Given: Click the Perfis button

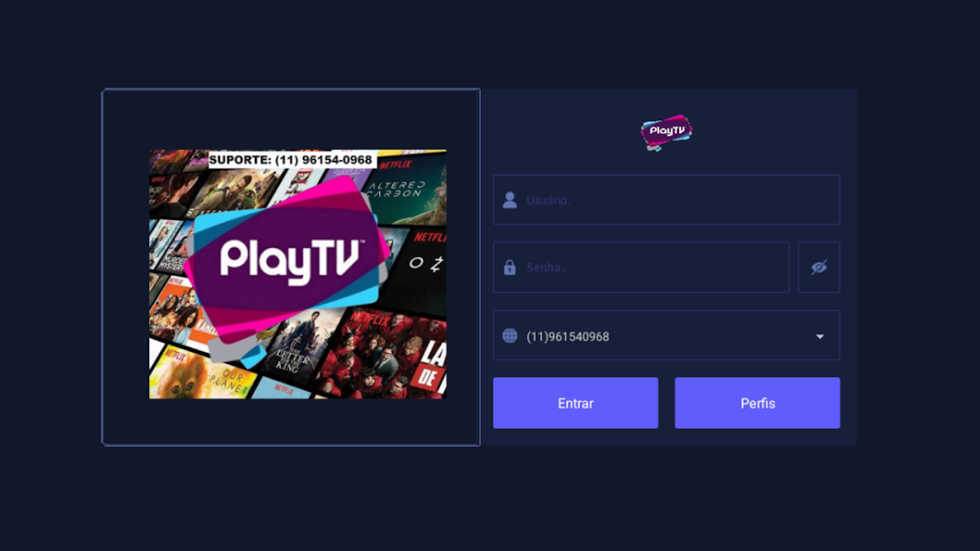Looking at the screenshot, I should 757,403.
